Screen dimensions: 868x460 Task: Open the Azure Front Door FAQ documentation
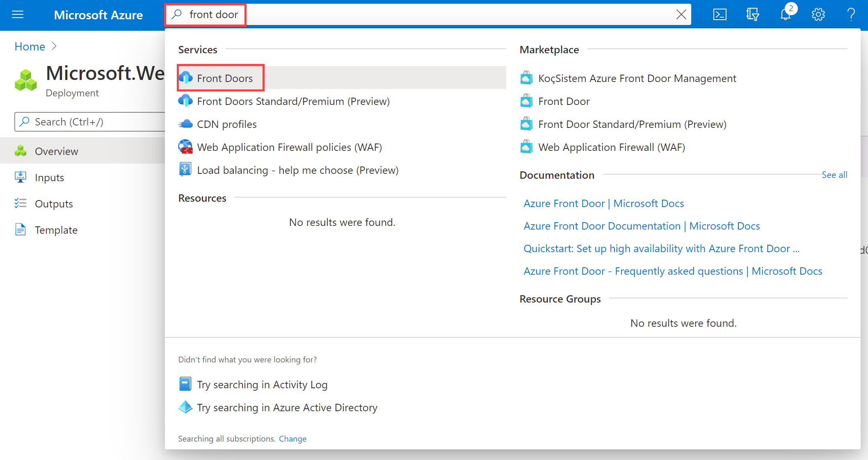tap(672, 271)
